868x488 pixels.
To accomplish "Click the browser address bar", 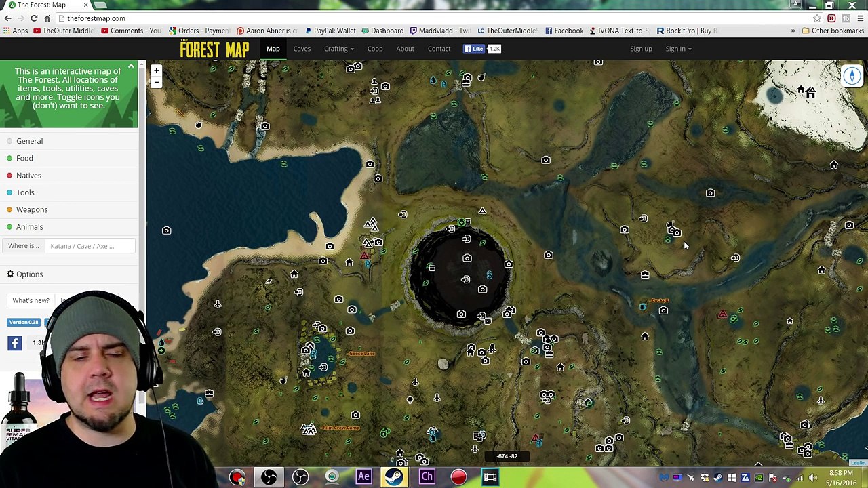I will click(434, 18).
